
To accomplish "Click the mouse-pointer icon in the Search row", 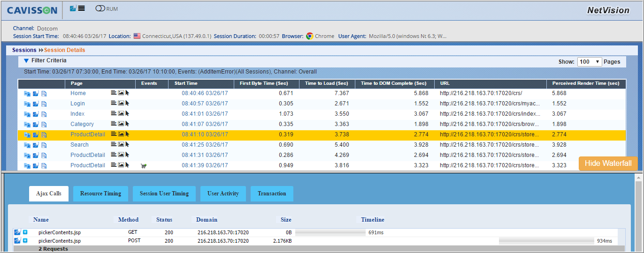I will click(127, 144).
